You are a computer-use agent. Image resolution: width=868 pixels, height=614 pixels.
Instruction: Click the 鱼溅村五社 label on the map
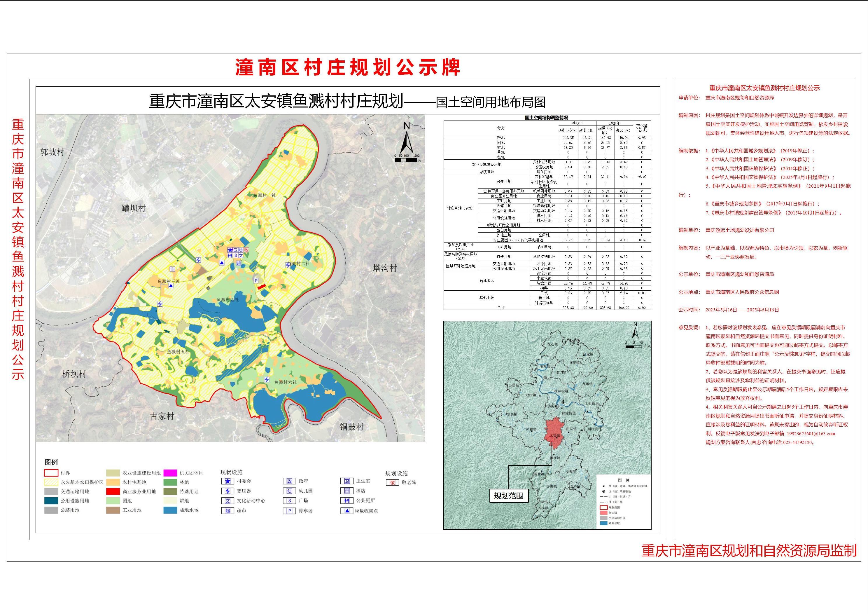coord(178,351)
